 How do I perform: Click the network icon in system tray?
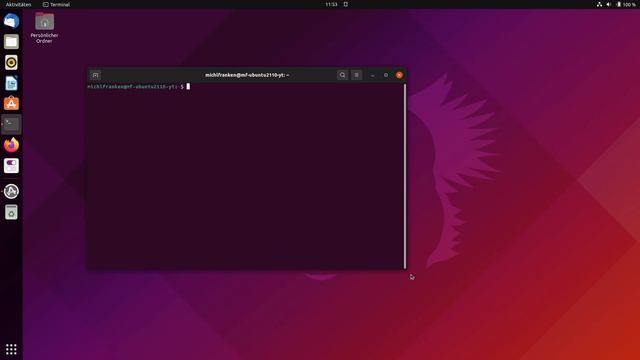(x=599, y=4)
